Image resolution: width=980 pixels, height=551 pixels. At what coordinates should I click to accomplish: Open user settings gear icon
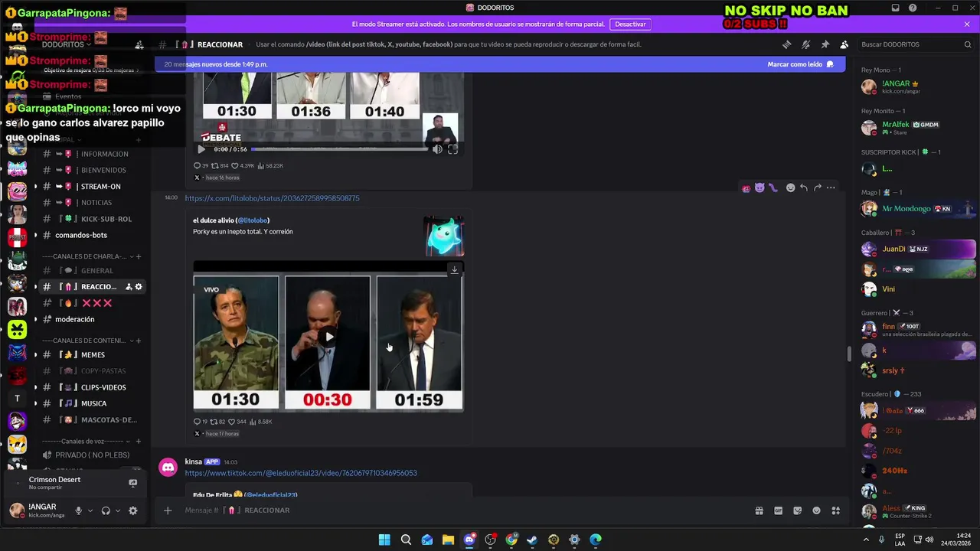[x=133, y=510]
